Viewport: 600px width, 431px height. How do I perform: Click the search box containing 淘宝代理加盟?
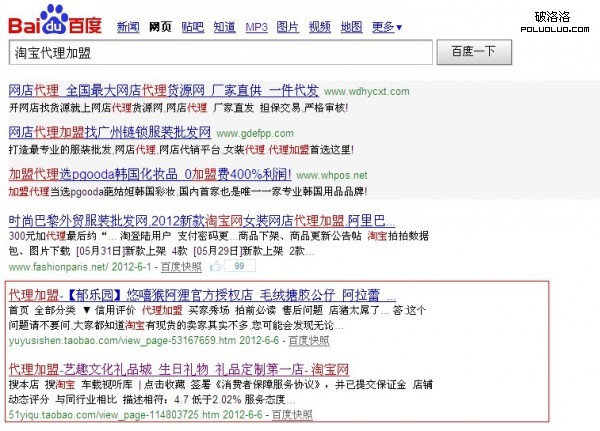[220, 52]
